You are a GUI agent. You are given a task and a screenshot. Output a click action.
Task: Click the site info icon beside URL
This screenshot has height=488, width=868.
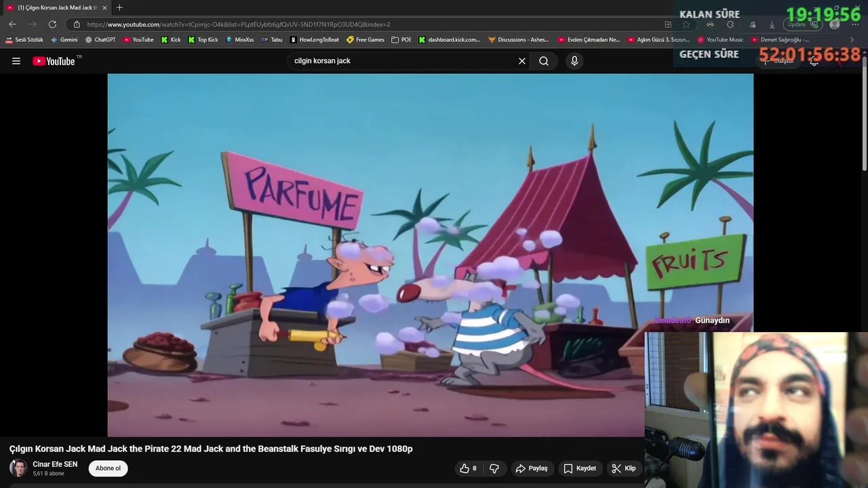[x=77, y=24]
